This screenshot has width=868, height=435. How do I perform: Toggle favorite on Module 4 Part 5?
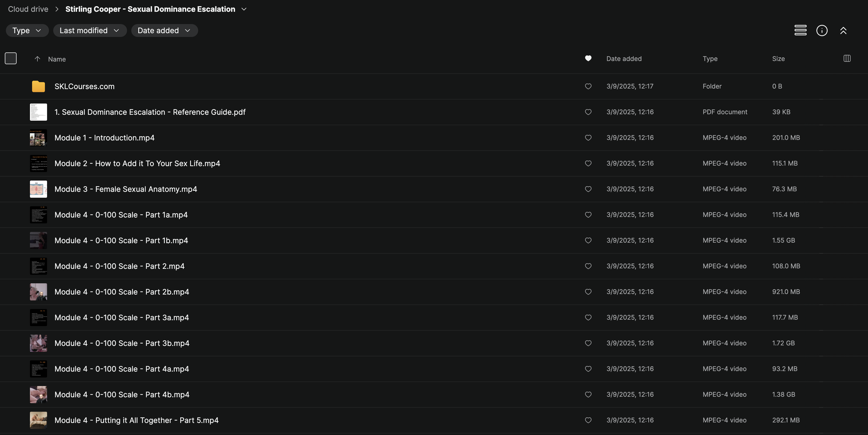pos(588,420)
